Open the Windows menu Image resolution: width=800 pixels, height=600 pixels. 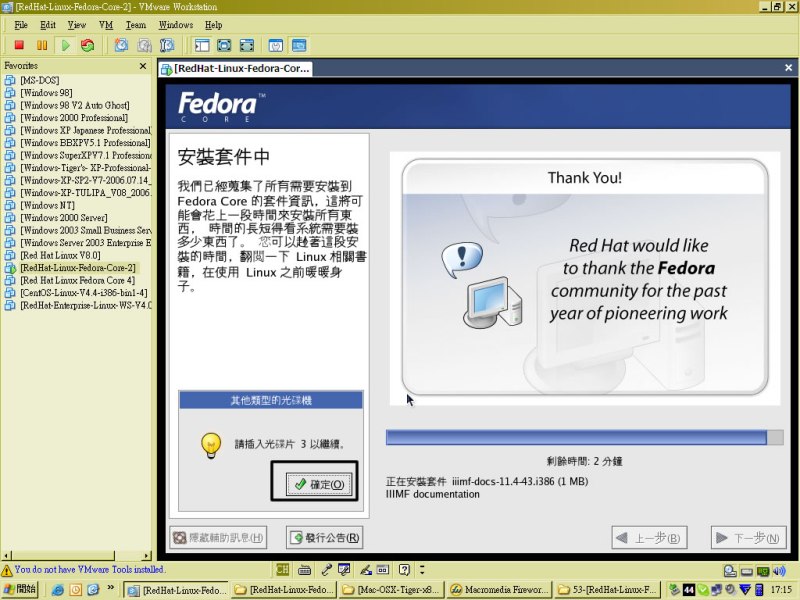(x=176, y=25)
